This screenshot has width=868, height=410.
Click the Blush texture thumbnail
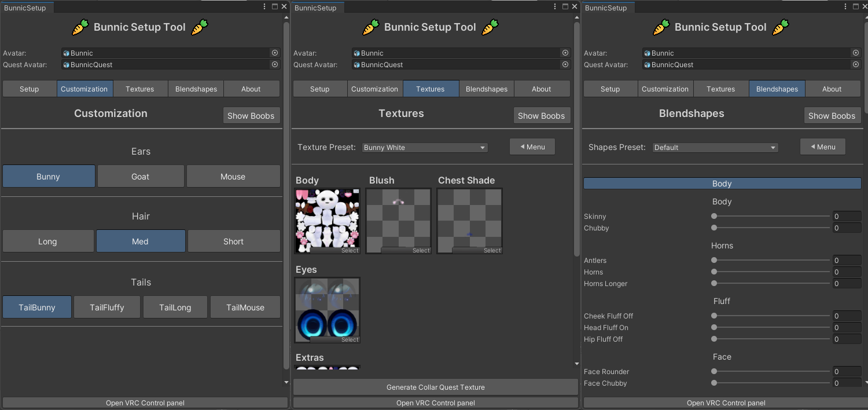click(399, 221)
